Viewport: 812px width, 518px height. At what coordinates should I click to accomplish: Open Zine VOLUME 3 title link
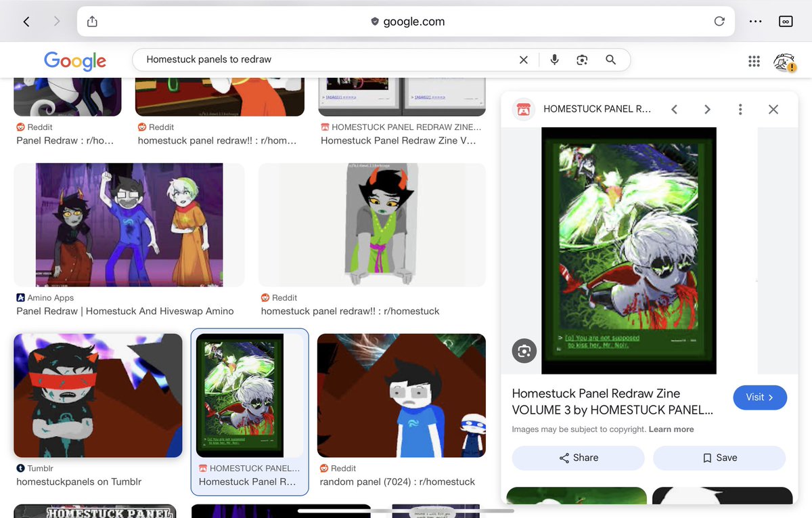(x=612, y=402)
